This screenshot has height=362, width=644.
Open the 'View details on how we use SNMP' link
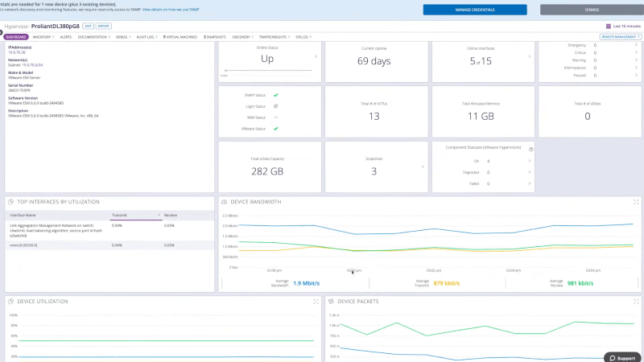(x=171, y=10)
